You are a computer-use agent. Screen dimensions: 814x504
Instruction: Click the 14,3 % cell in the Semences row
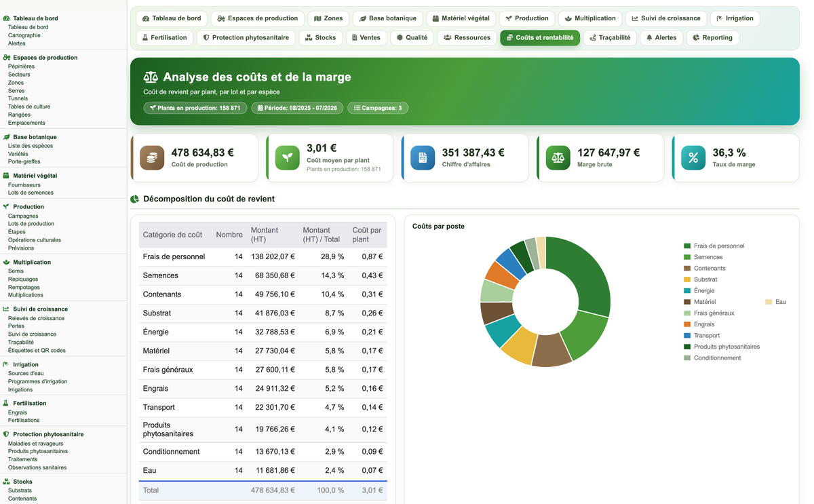pos(332,275)
